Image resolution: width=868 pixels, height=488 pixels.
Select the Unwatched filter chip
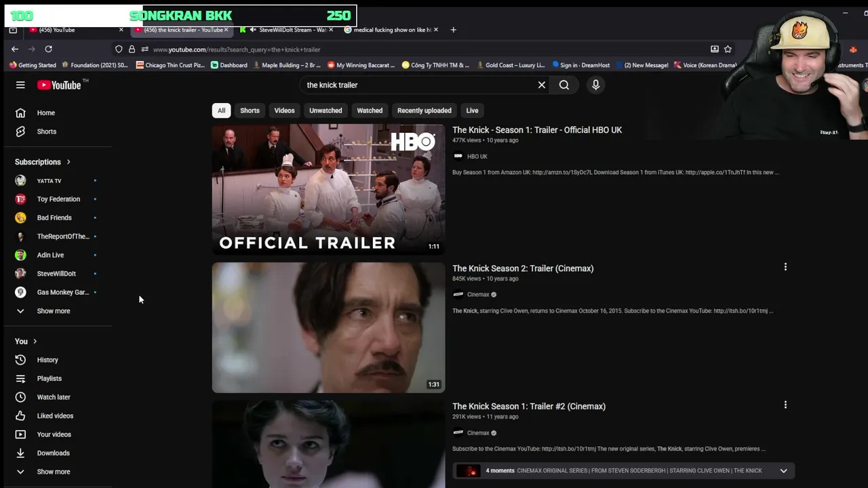tap(325, 110)
